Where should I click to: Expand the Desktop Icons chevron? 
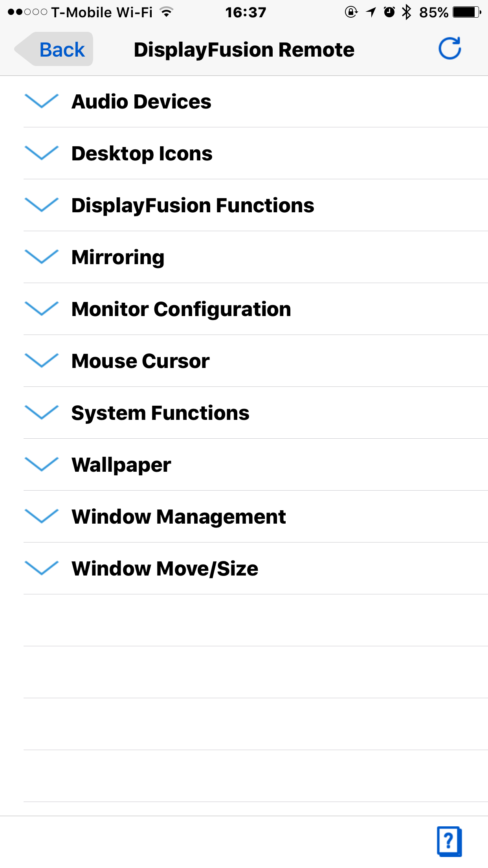(41, 153)
